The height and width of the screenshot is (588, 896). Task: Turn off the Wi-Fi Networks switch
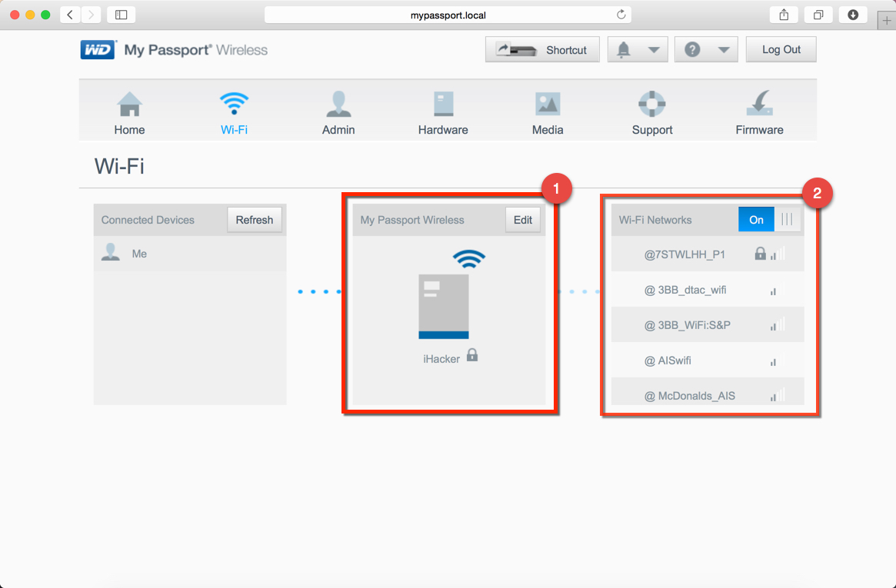[769, 219]
